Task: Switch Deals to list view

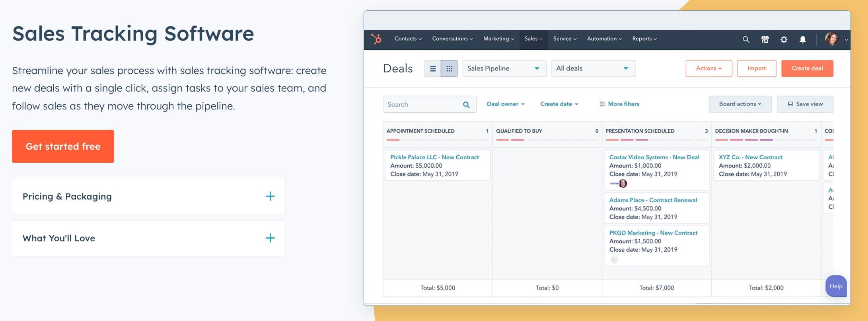Action: click(x=433, y=69)
